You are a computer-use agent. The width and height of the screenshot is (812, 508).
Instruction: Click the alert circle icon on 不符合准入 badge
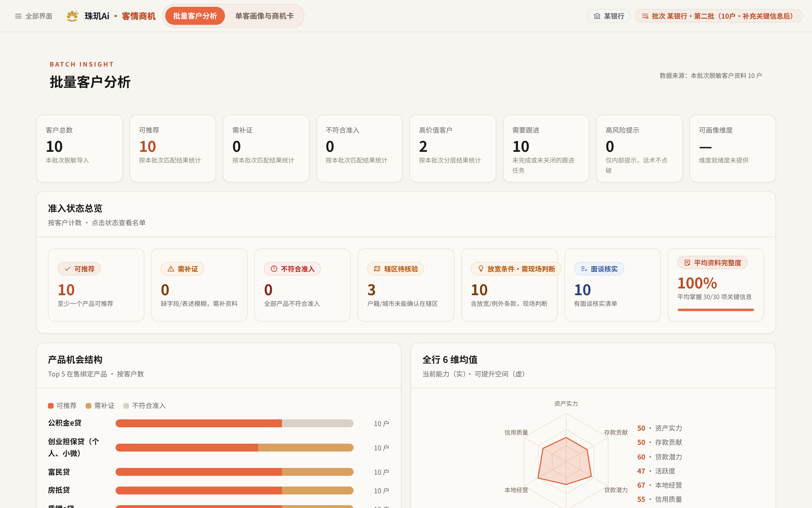click(274, 269)
